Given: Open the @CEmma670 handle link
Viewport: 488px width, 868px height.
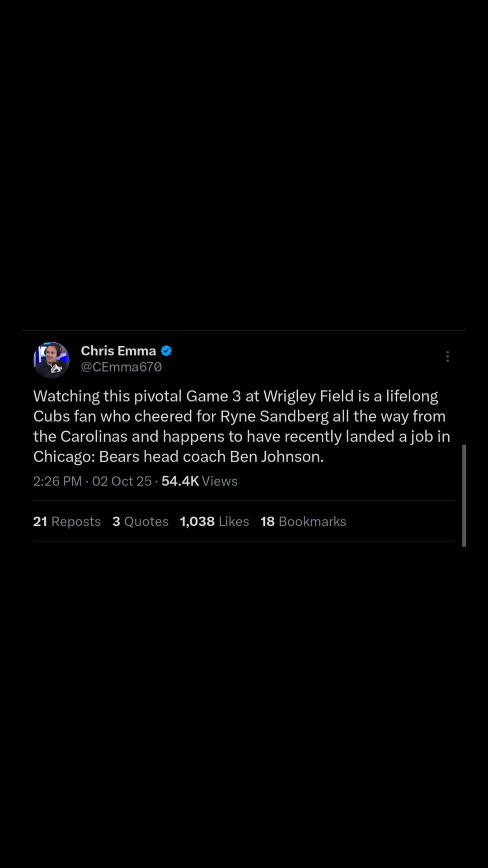Looking at the screenshot, I should tap(121, 367).
